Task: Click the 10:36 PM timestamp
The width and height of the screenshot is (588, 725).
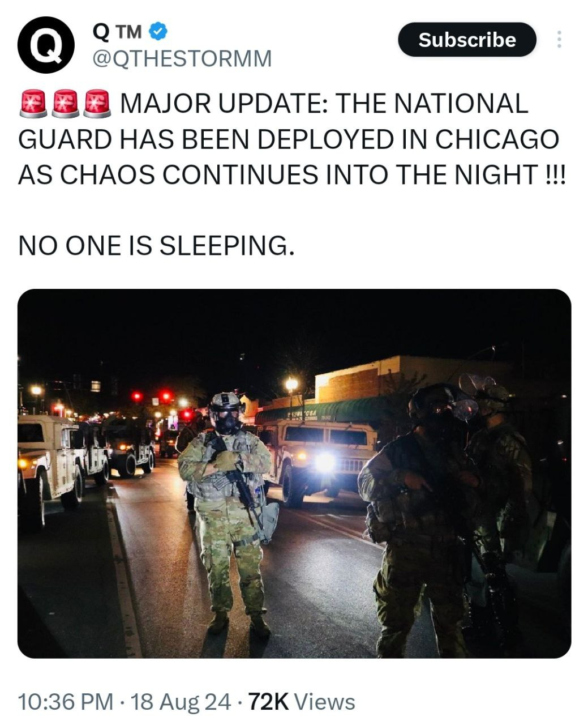Action: 66,702
